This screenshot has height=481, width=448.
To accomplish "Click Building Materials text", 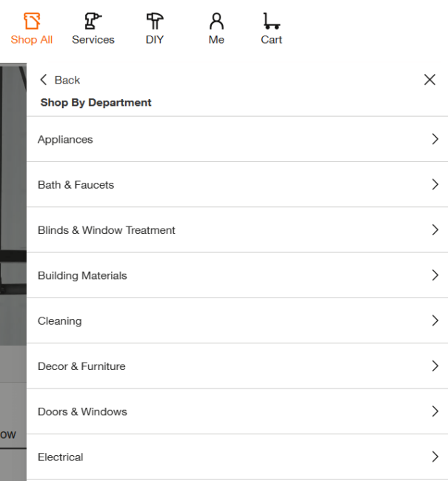I will [x=82, y=276].
